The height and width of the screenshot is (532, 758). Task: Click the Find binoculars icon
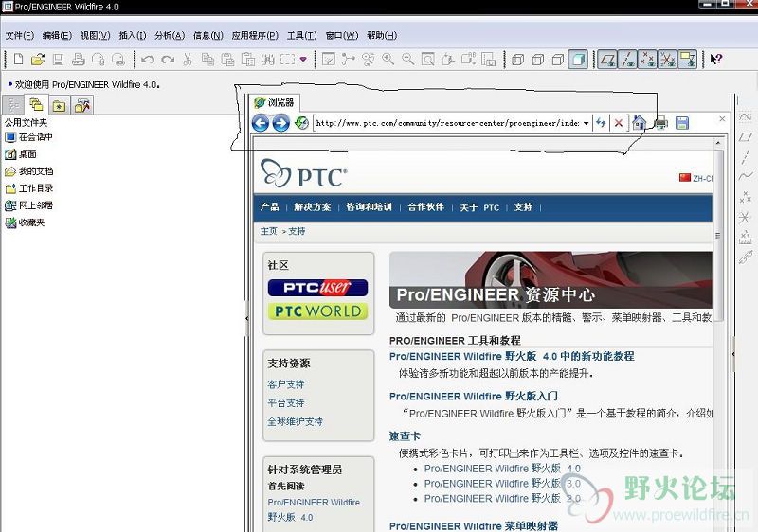pyautogui.click(x=268, y=60)
